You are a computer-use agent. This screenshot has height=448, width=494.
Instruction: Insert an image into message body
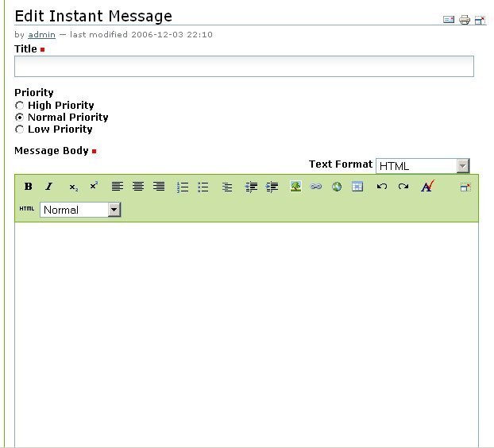tap(295, 187)
